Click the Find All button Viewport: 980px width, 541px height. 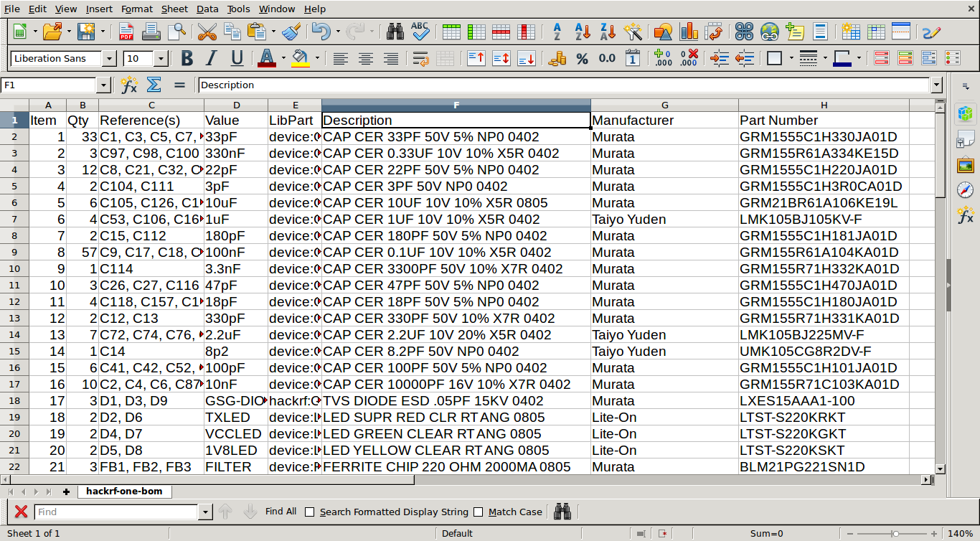pos(281,512)
